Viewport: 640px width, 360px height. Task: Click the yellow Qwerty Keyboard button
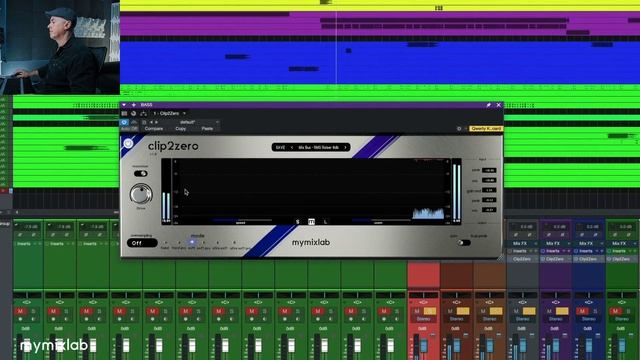pos(486,129)
